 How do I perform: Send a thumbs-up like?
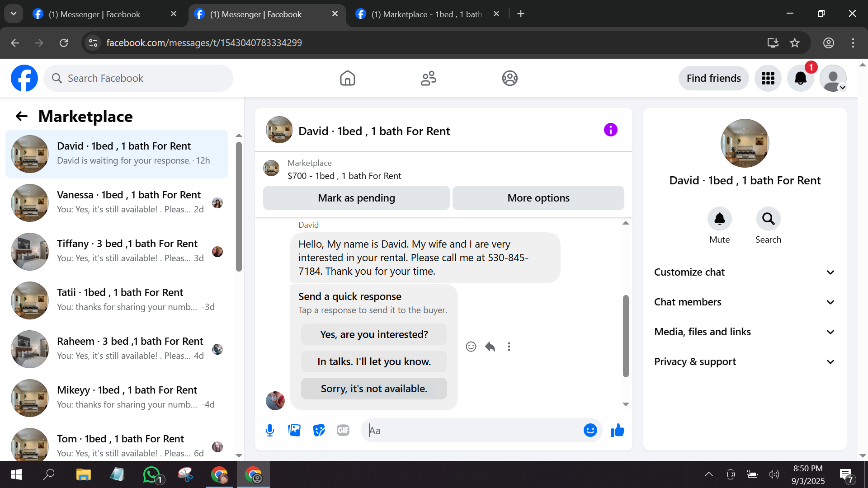617,430
